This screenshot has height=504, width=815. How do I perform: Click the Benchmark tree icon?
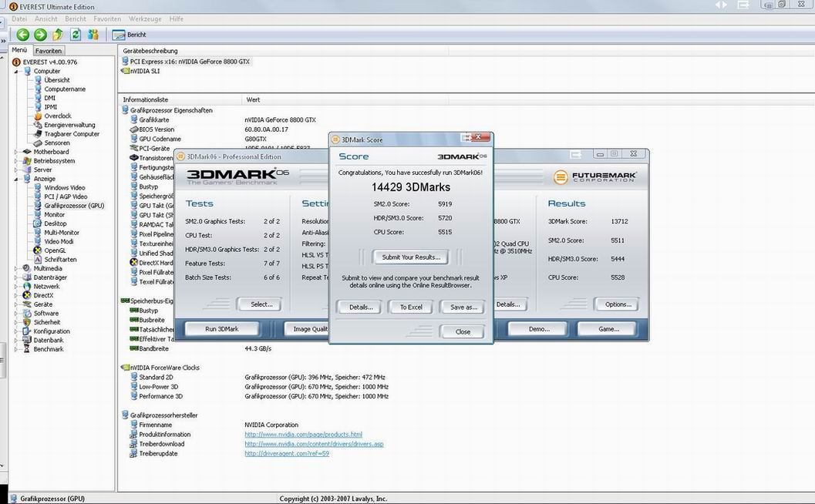tap(27, 349)
